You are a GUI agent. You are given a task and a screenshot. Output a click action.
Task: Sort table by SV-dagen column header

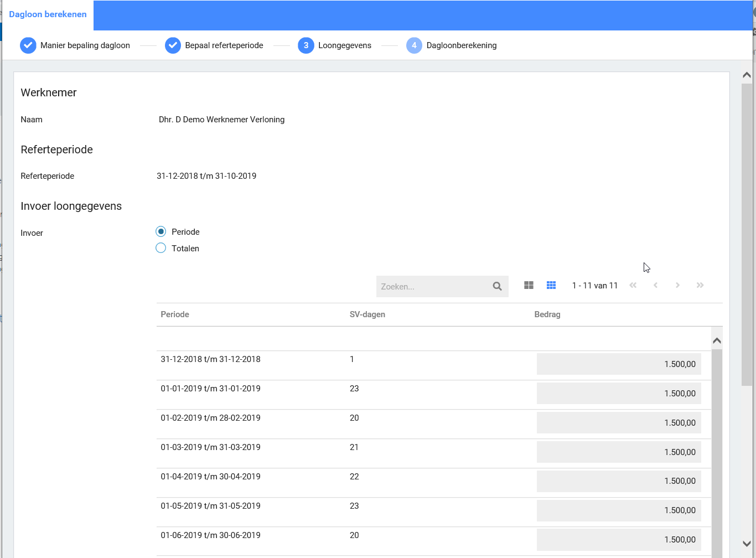point(367,314)
